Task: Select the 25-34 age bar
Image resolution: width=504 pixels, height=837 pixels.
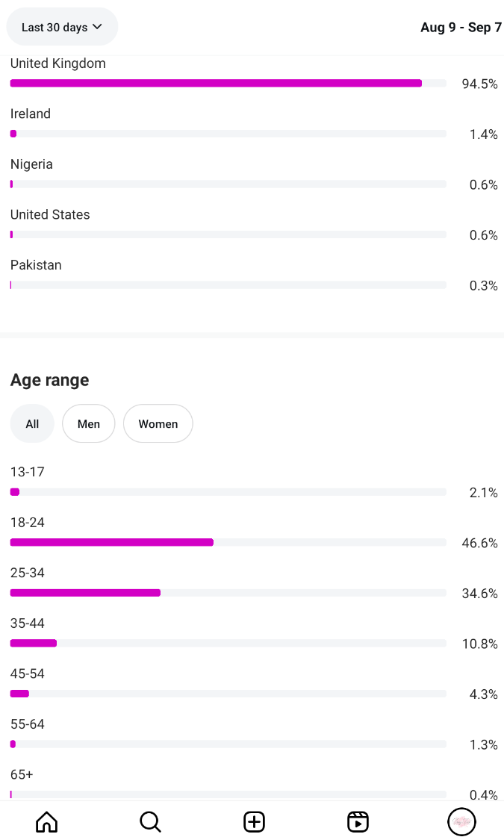Action: pyautogui.click(x=85, y=593)
